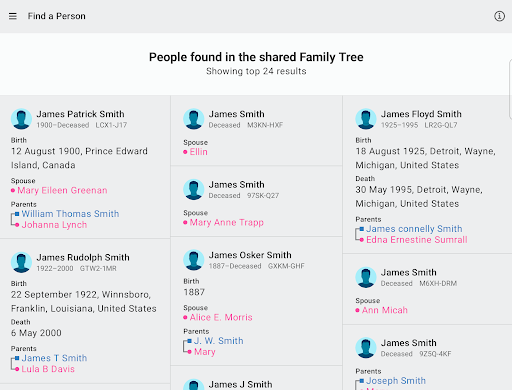Click person ID GXKM-GHF

pos(286,266)
